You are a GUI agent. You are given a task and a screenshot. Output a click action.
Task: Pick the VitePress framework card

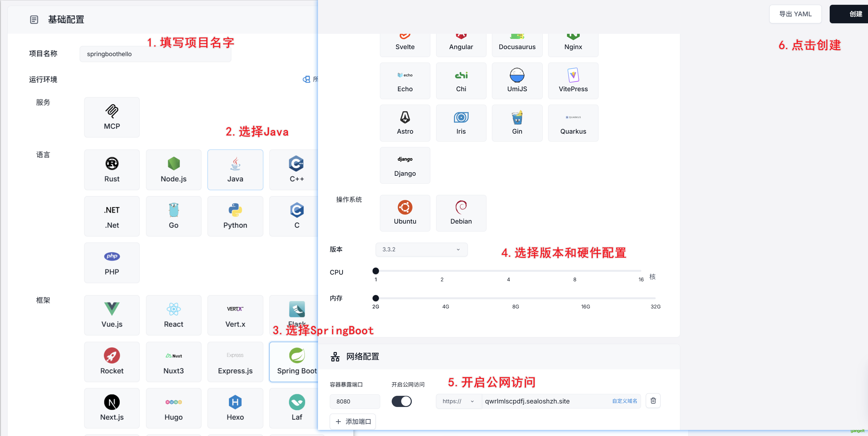click(x=573, y=81)
